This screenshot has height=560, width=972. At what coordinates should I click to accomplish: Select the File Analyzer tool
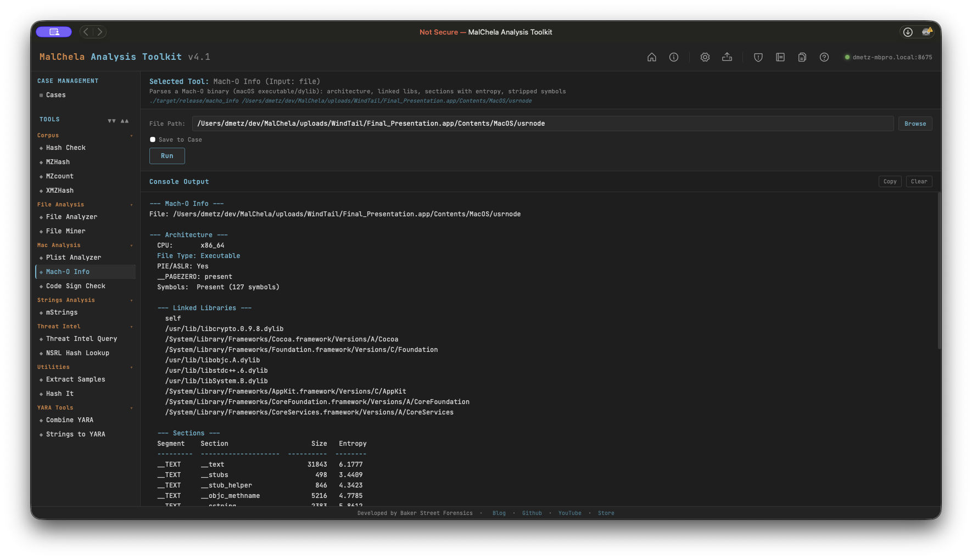pos(85,217)
